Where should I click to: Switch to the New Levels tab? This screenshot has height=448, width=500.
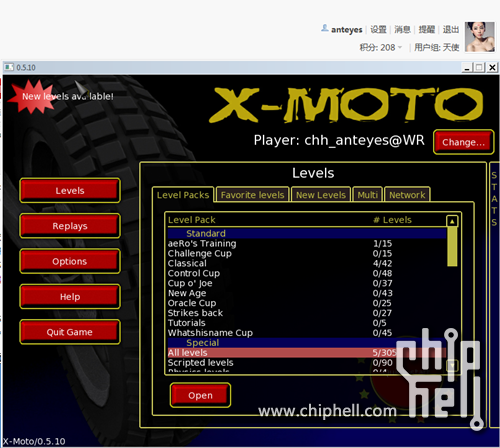point(321,195)
